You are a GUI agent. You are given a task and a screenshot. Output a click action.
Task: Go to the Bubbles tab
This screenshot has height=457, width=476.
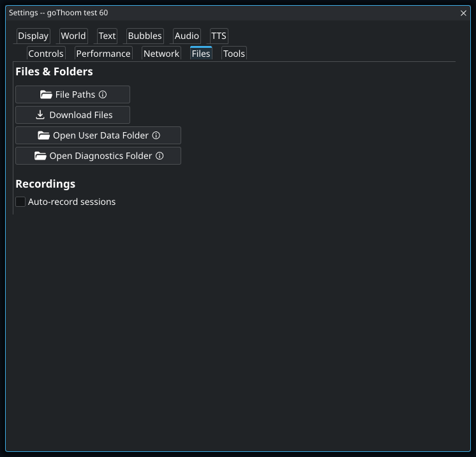pos(145,36)
